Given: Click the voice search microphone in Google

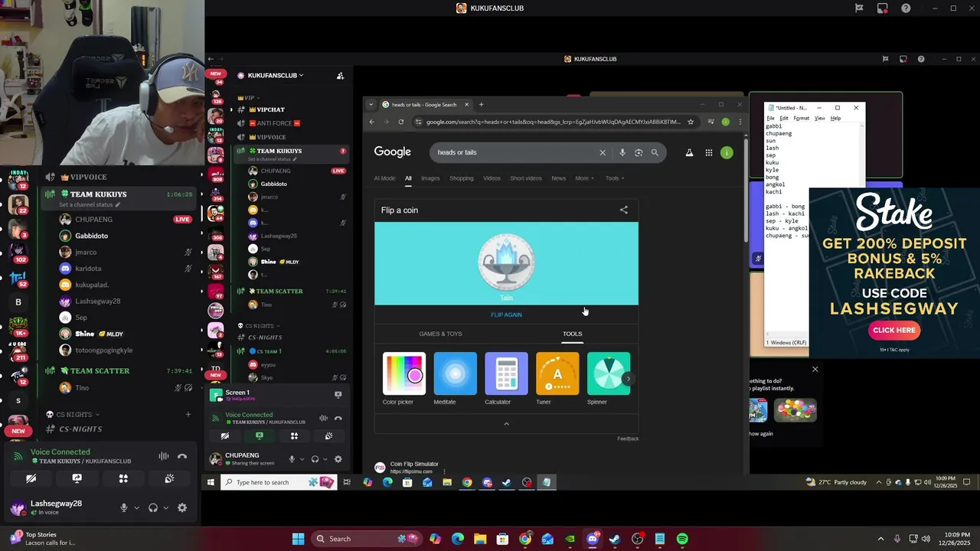Looking at the screenshot, I should pyautogui.click(x=622, y=152).
